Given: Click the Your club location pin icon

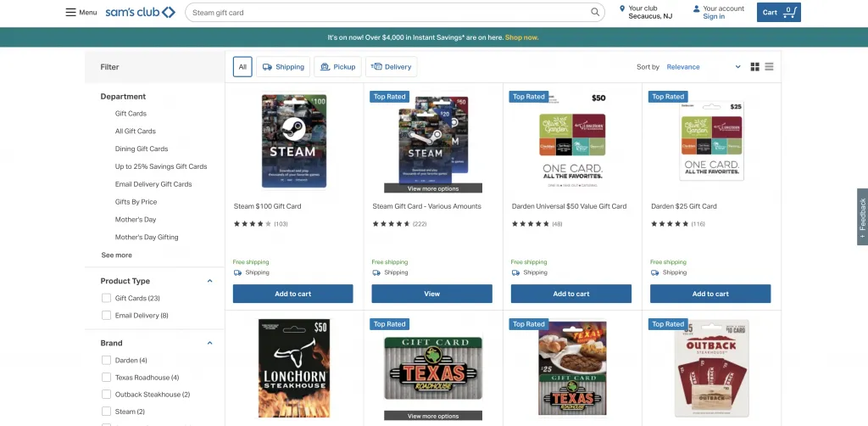Looking at the screenshot, I should [622, 8].
